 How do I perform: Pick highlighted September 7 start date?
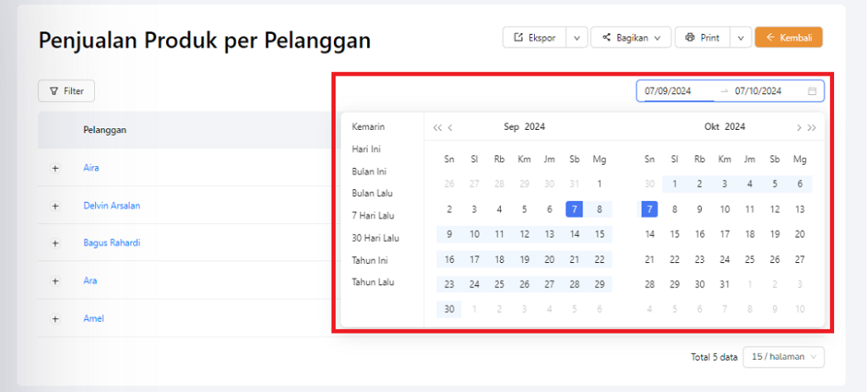point(575,209)
